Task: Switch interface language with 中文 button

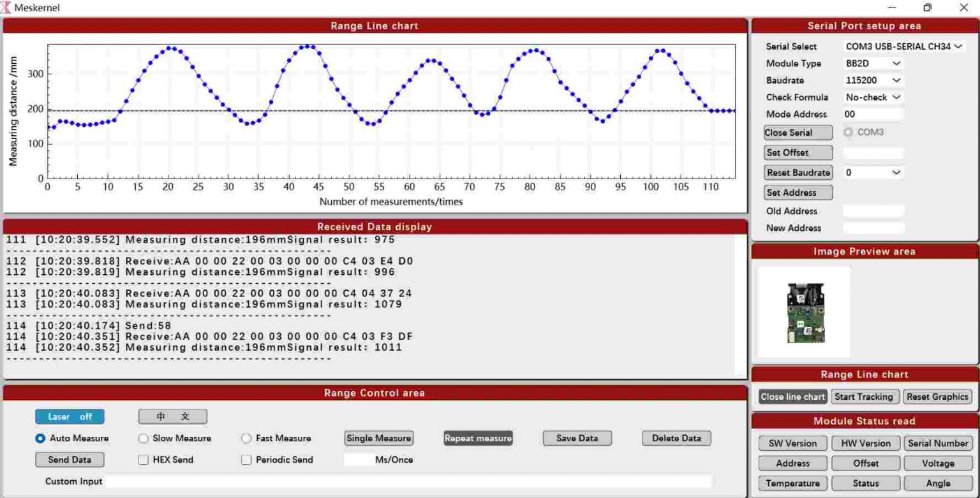Action: [x=171, y=416]
